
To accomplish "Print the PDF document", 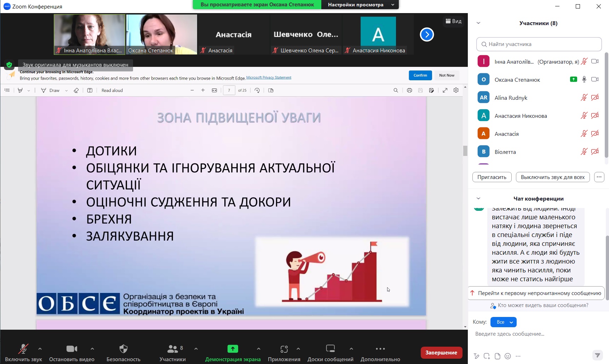I will point(409,90).
